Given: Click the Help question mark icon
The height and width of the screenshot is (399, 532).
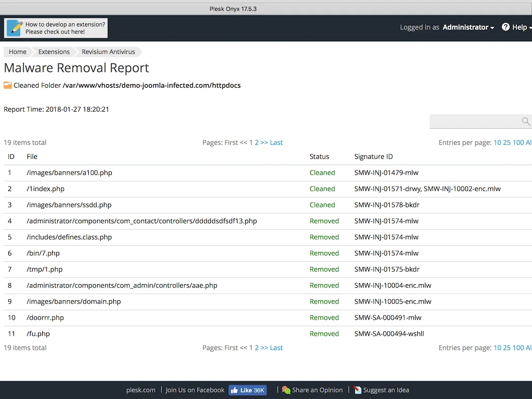Looking at the screenshot, I should [x=506, y=27].
